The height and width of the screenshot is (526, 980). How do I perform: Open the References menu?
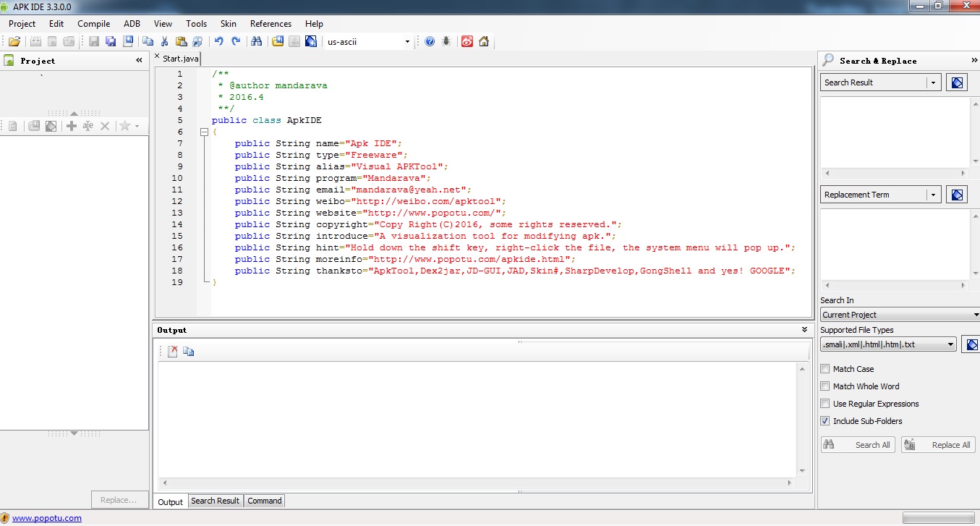point(270,24)
